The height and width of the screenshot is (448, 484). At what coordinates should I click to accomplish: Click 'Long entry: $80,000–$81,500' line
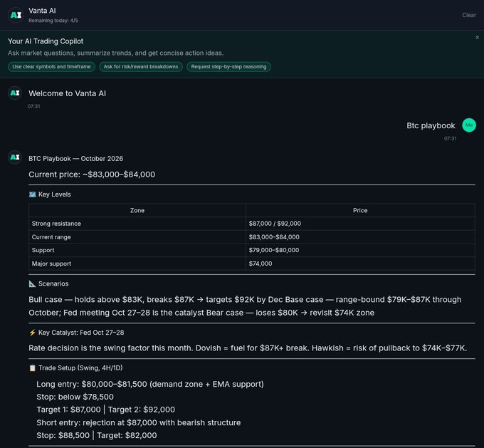click(150, 384)
